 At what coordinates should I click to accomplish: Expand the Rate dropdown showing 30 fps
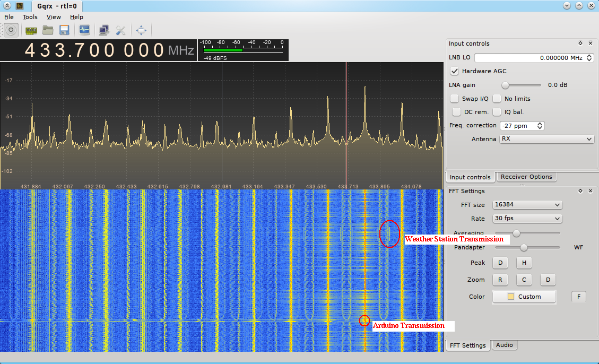pyautogui.click(x=527, y=218)
